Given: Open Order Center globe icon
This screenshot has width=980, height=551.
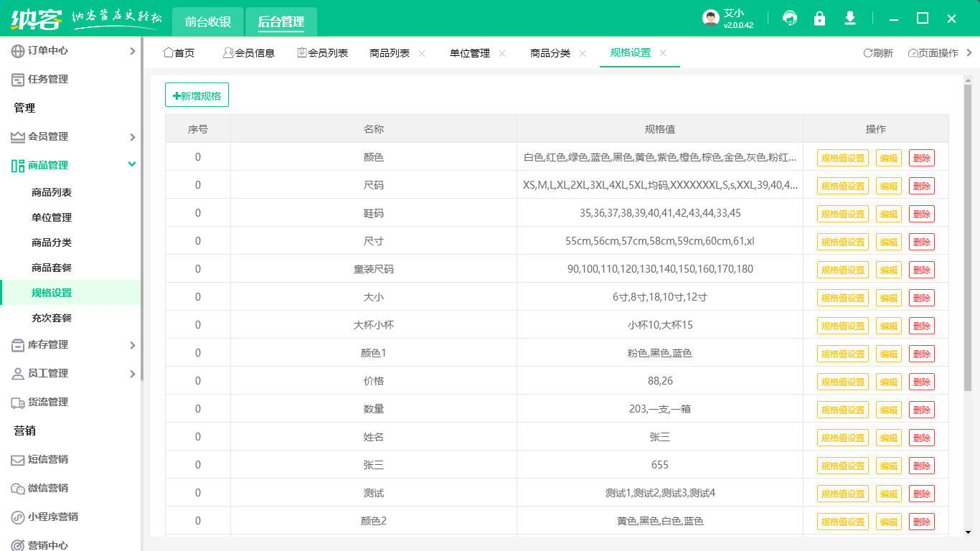Looking at the screenshot, I should [18, 51].
